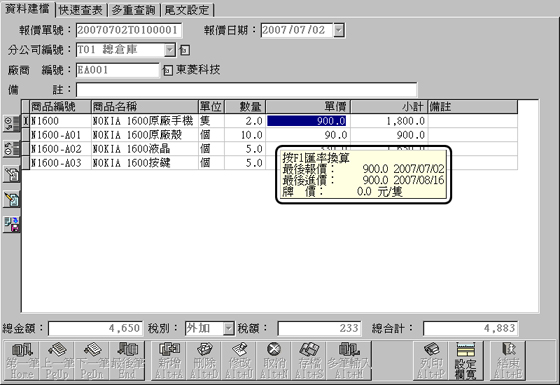Click the 備註 remarks input field
Screen dimensions: 560x385
point(246,90)
